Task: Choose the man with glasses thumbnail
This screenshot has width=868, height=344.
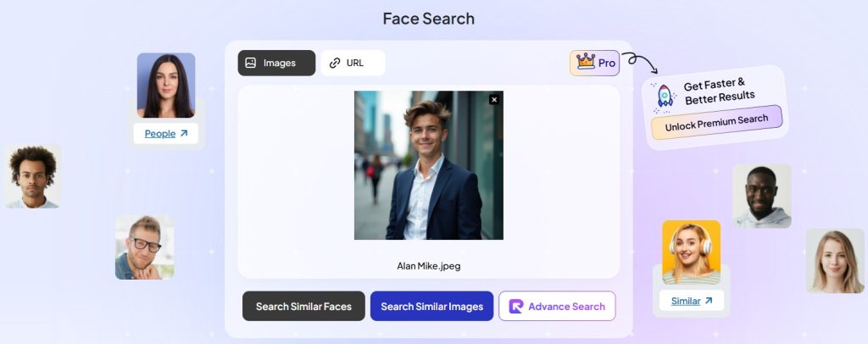Action: coord(144,247)
